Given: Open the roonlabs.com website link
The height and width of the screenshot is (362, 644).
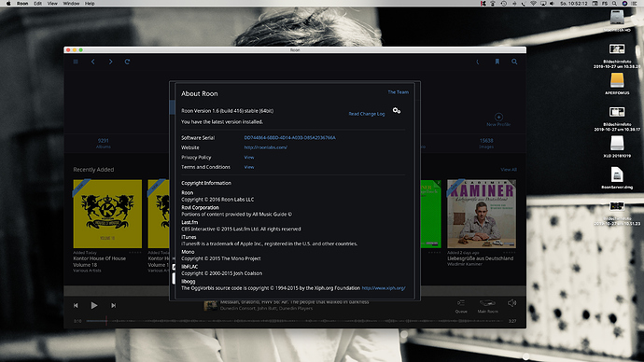Looking at the screenshot, I should [x=266, y=147].
